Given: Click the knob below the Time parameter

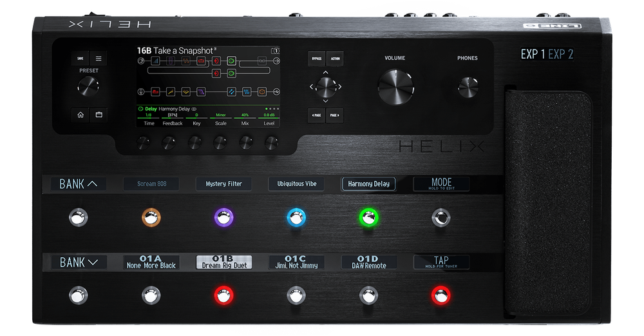Looking at the screenshot, I should click(144, 143).
